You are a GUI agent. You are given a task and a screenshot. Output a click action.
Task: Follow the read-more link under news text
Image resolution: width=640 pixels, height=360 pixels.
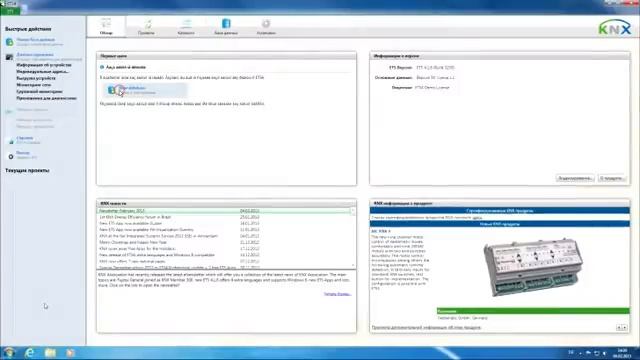click(338, 294)
